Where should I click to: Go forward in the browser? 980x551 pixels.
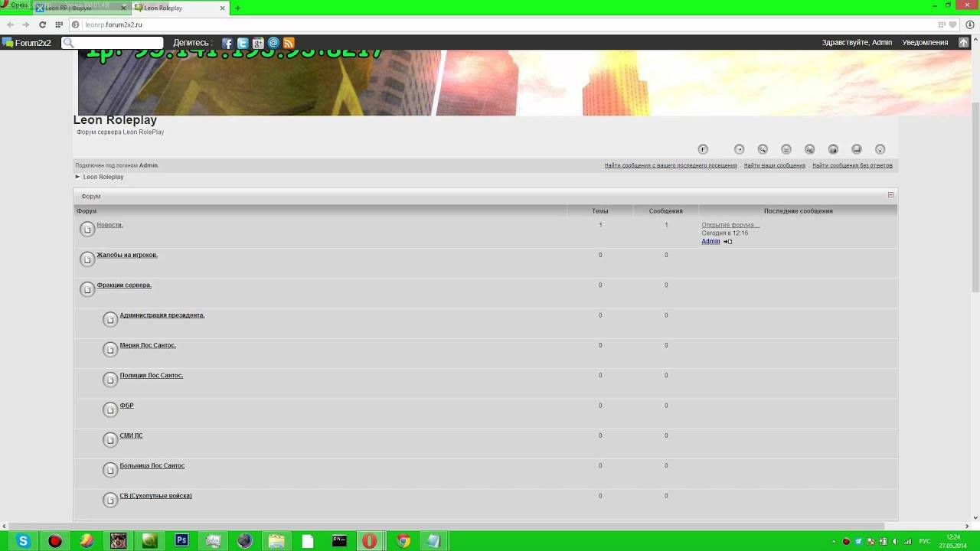tap(26, 24)
